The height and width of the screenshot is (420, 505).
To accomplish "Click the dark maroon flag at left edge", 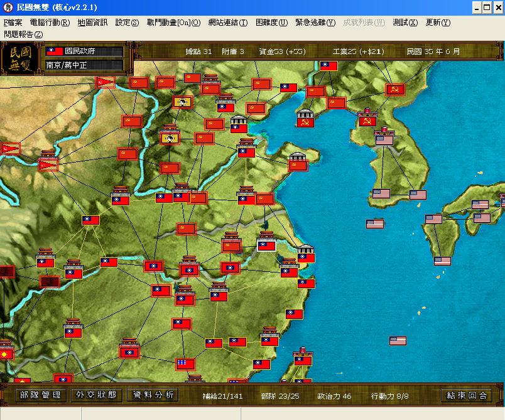I will [x=7, y=271].
